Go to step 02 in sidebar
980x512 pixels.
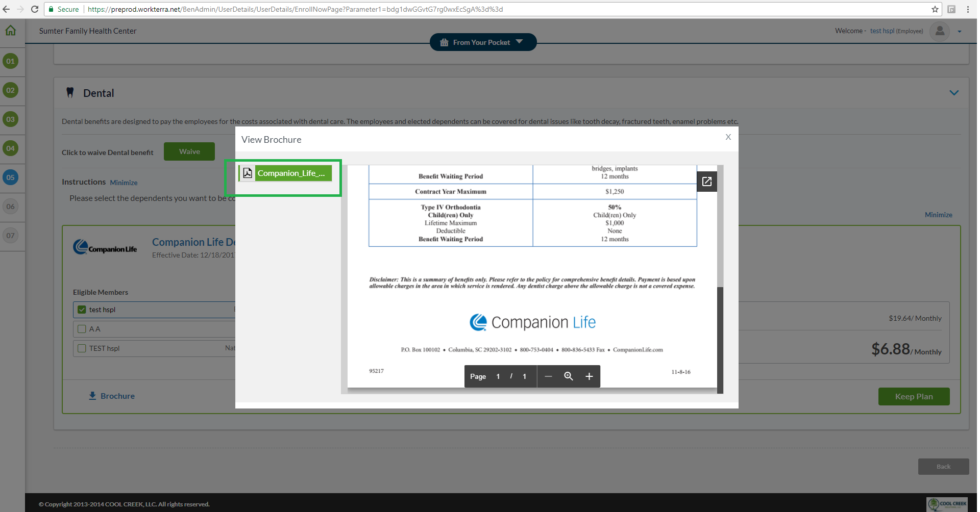coord(10,90)
